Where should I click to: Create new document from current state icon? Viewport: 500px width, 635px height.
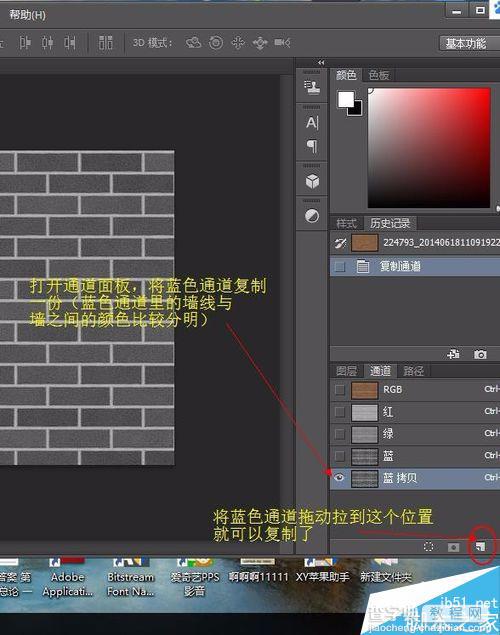tap(453, 354)
